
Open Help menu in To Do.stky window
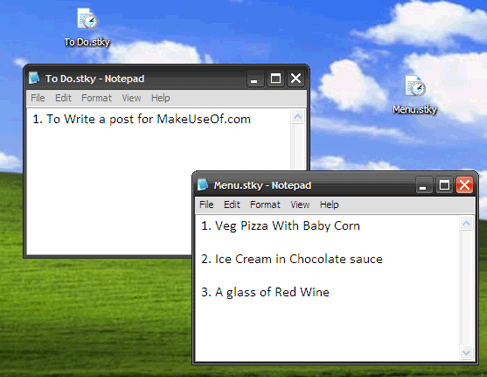pos(160,98)
